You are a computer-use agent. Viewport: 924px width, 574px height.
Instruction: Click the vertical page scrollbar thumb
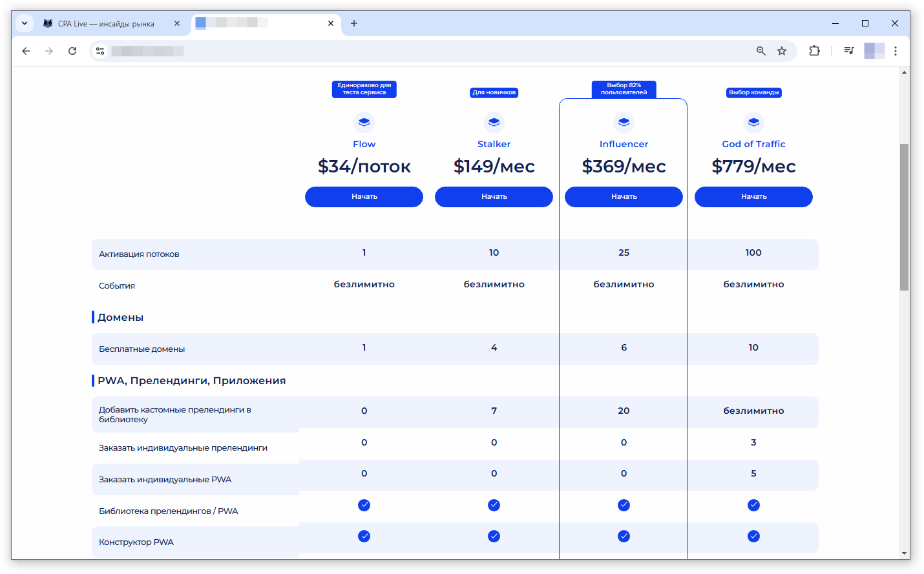904,217
